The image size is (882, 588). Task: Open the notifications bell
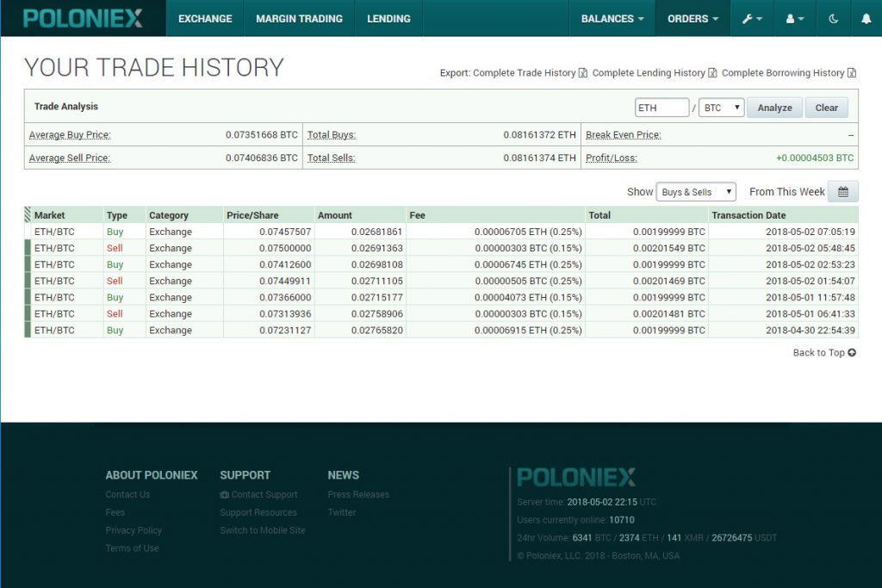(866, 19)
